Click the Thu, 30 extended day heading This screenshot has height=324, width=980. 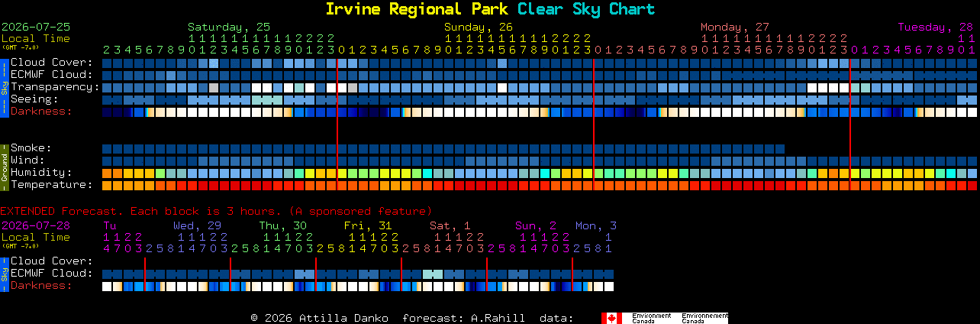[282, 225]
